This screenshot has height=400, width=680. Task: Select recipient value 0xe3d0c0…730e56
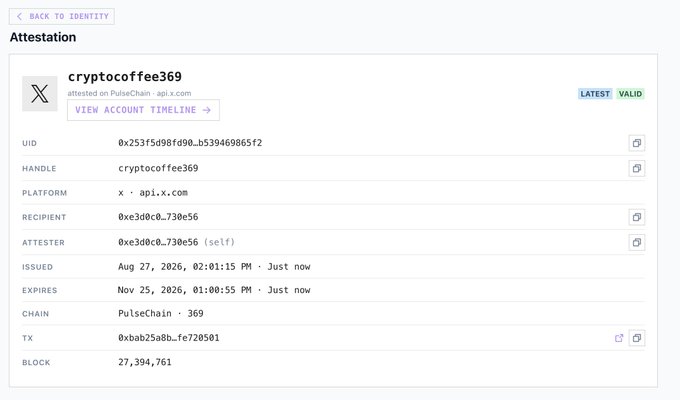[x=158, y=217]
